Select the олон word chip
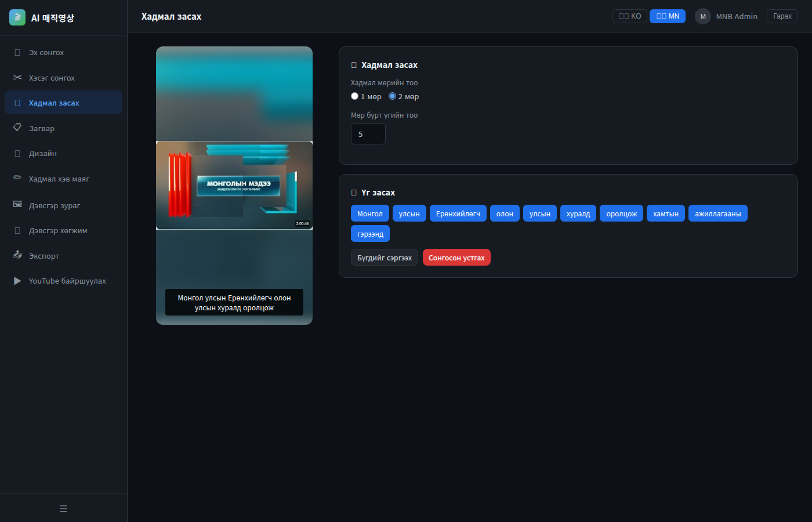This screenshot has width=812, height=522. tap(505, 213)
